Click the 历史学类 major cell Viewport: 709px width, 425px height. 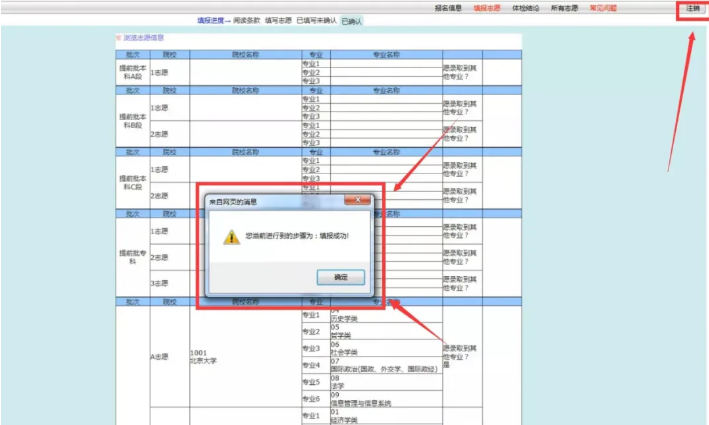pyautogui.click(x=386, y=315)
